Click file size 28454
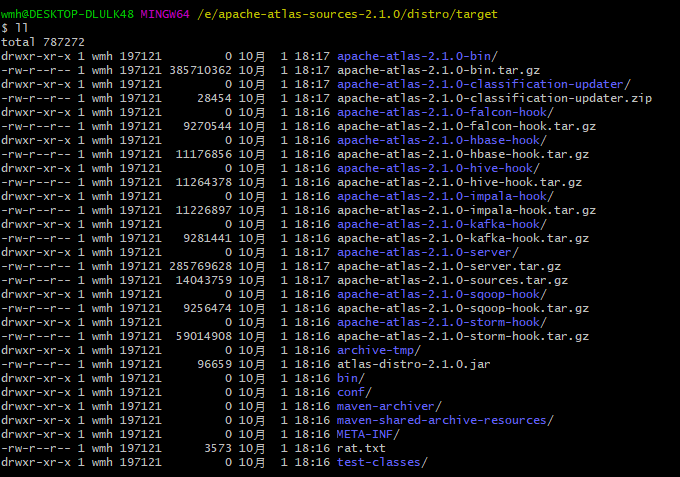The width and height of the screenshot is (680, 477). tap(214, 98)
